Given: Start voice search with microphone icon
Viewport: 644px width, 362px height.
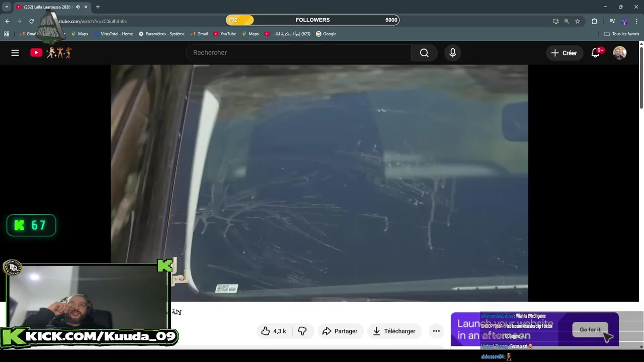Looking at the screenshot, I should [453, 53].
